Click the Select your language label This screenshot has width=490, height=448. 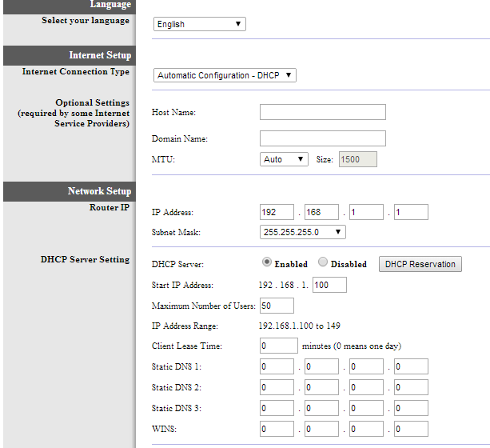tap(86, 21)
